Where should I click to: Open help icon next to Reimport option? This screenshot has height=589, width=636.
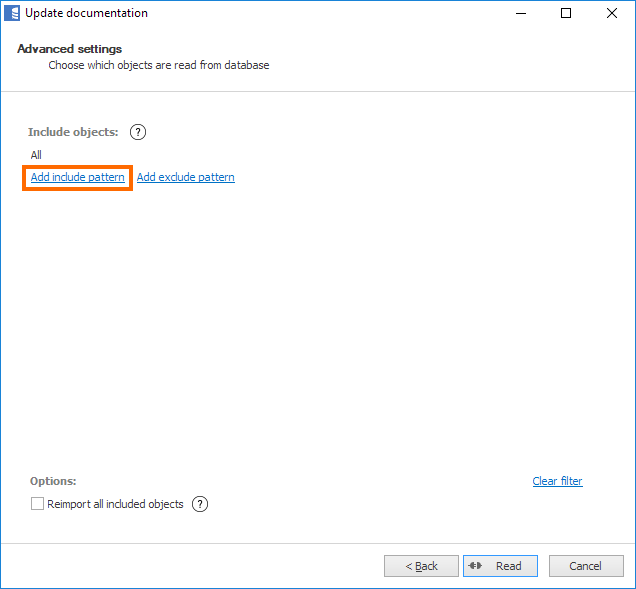pos(200,504)
